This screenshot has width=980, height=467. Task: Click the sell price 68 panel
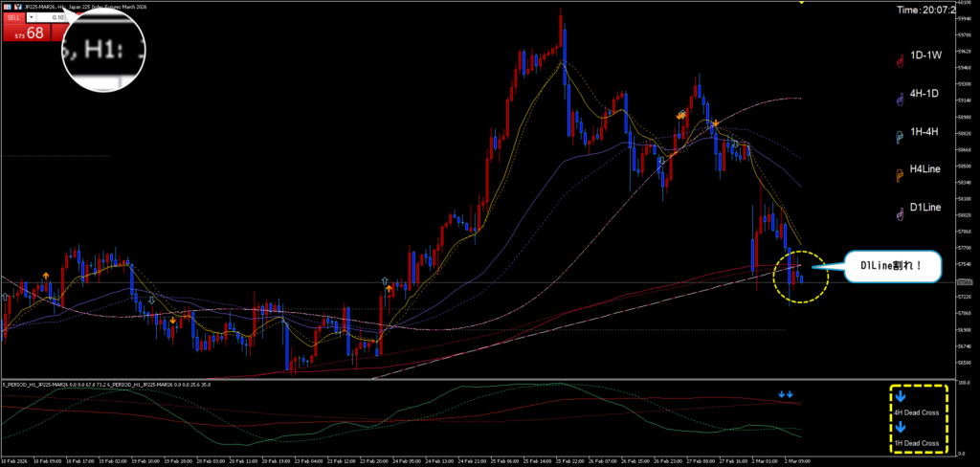[x=27, y=33]
